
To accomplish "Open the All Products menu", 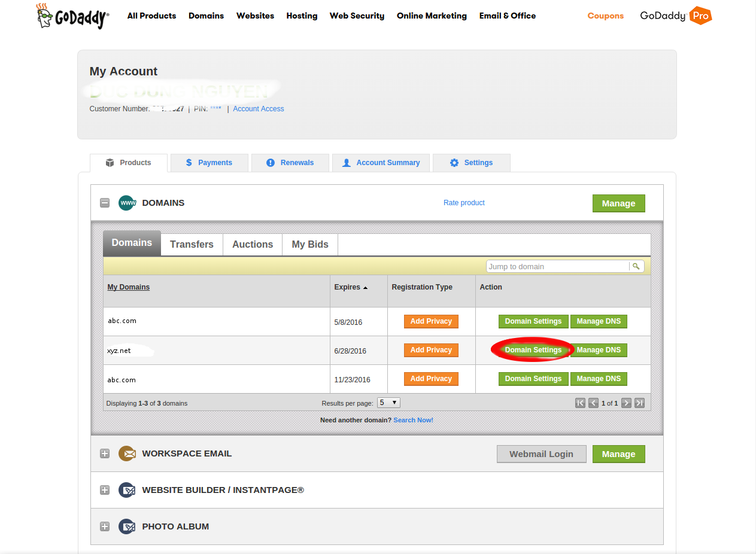I will 152,16.
